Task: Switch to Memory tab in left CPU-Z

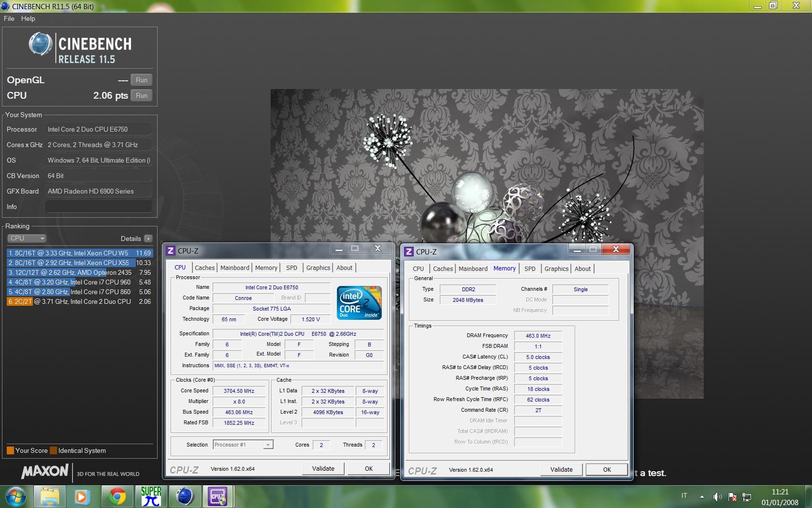Action: click(266, 268)
